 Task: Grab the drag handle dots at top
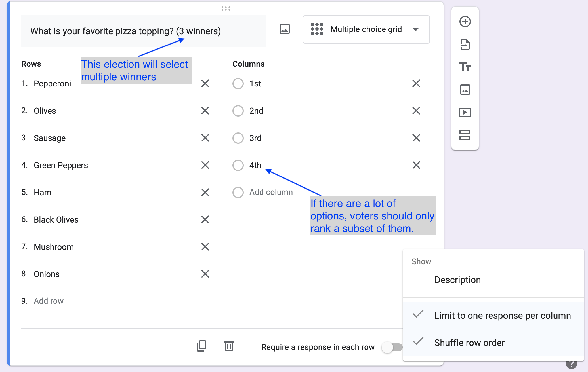coord(226,9)
